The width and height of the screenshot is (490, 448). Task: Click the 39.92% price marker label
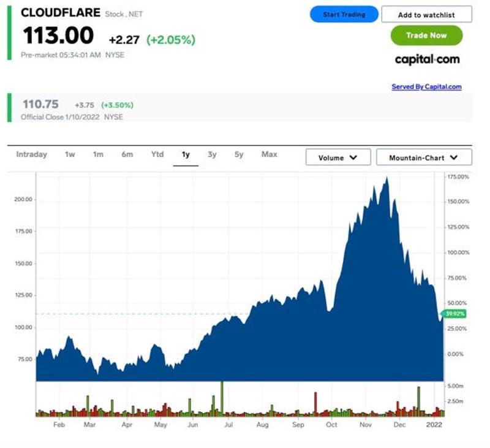[454, 314]
